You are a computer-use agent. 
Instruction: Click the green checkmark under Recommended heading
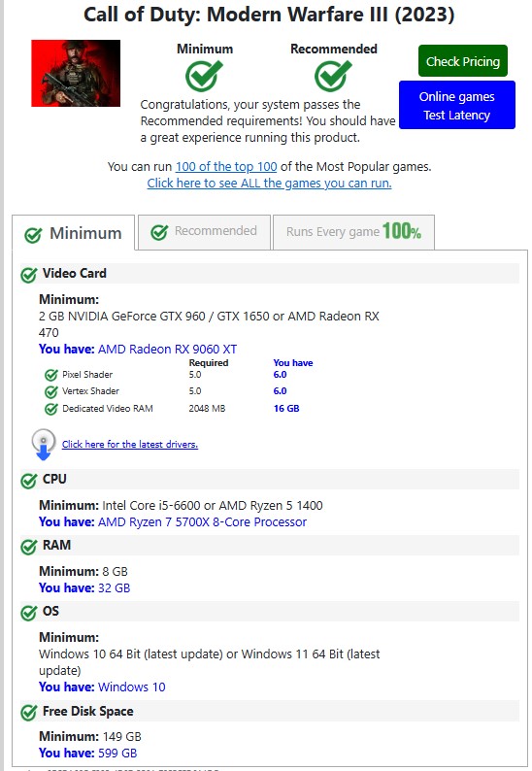(x=333, y=76)
